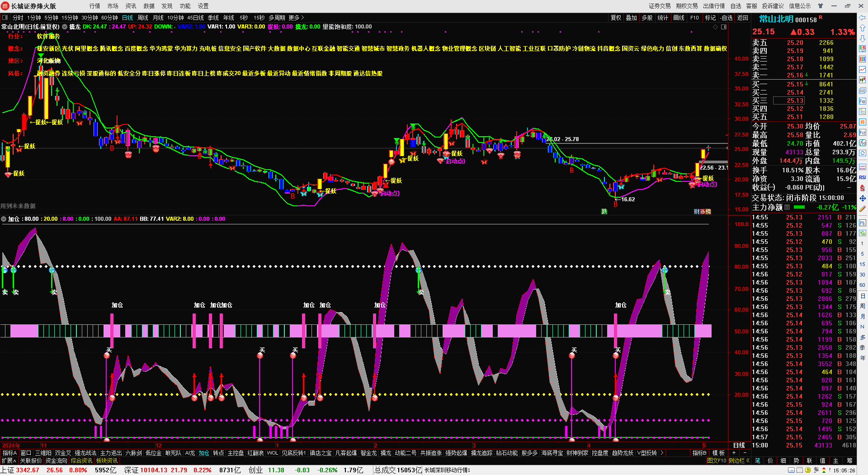Click the back arrow icon in right sidebar
The width and height of the screenshot is (868, 475).
[x=863, y=18]
